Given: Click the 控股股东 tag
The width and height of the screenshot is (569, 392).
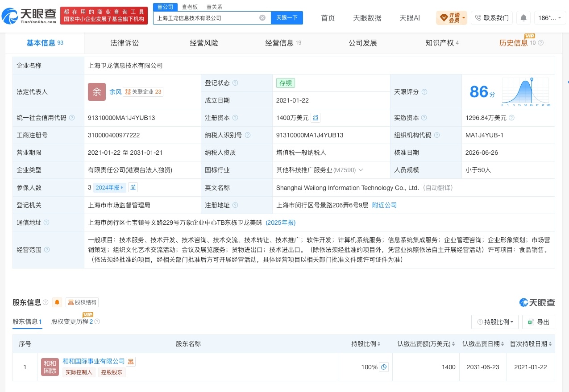Looking at the screenshot, I should (x=112, y=372).
